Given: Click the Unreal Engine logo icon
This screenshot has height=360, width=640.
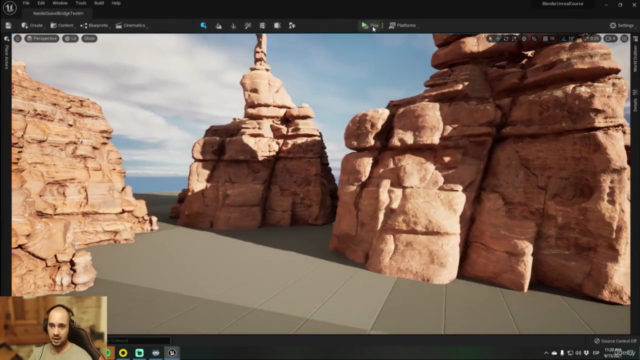Looking at the screenshot, I should pos(9,8).
